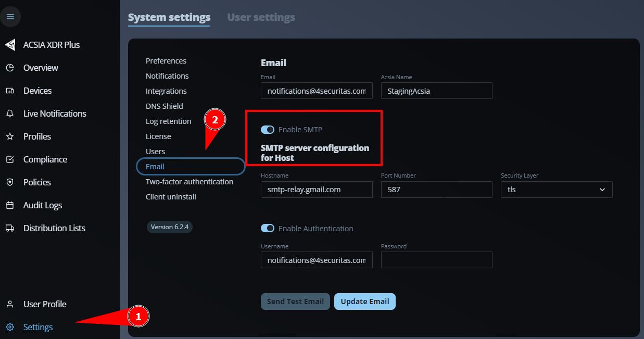Image resolution: width=644 pixels, height=339 pixels.
Task: Open Overview pie chart icon
Action: pyautogui.click(x=10, y=68)
